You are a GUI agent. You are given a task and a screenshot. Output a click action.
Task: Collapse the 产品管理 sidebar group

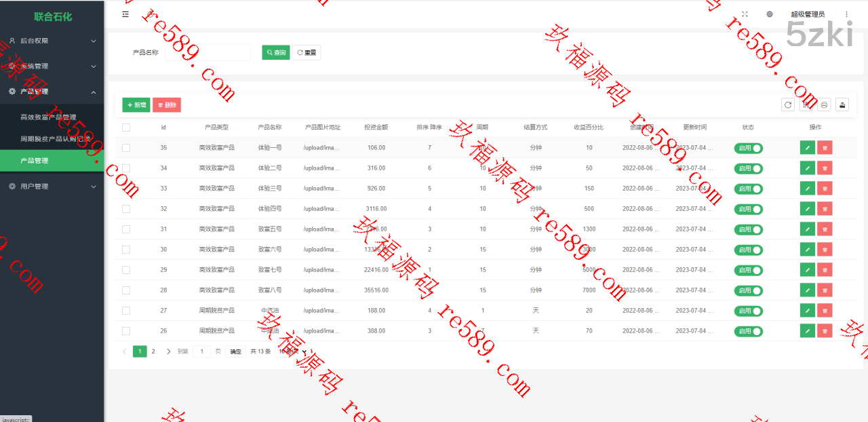[52, 92]
